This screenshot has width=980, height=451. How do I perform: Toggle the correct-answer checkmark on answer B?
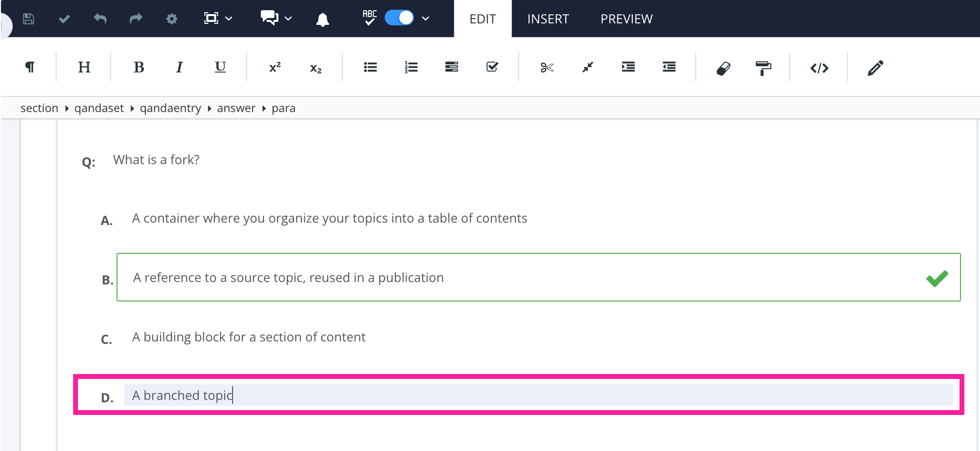click(x=937, y=277)
